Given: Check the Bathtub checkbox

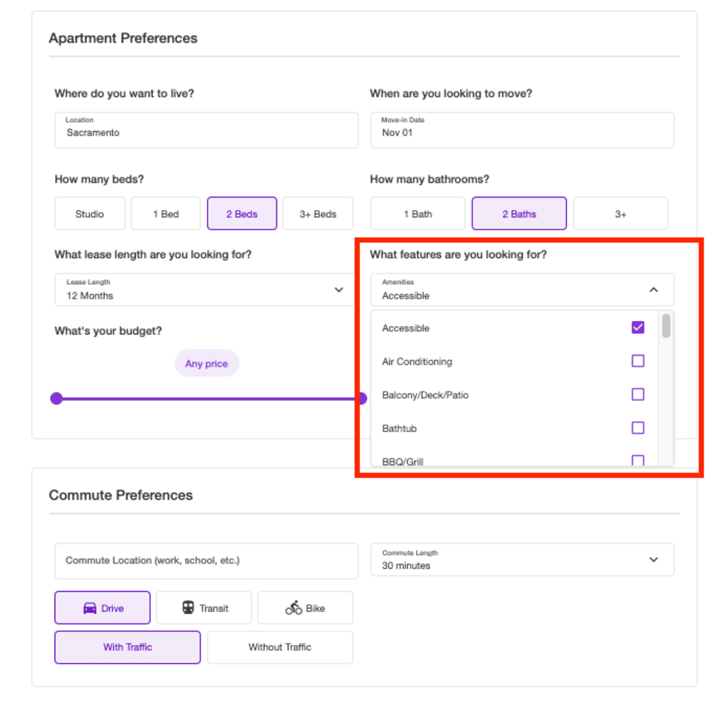Looking at the screenshot, I should click(638, 428).
